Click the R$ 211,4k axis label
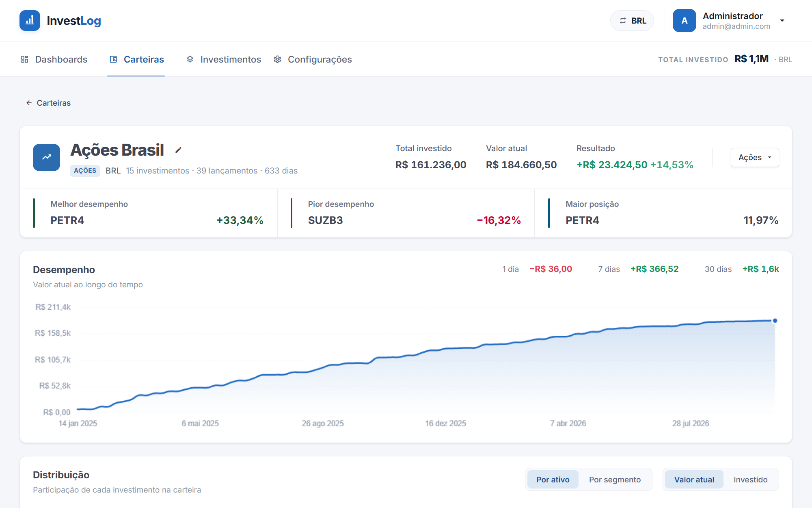 pos(53,307)
